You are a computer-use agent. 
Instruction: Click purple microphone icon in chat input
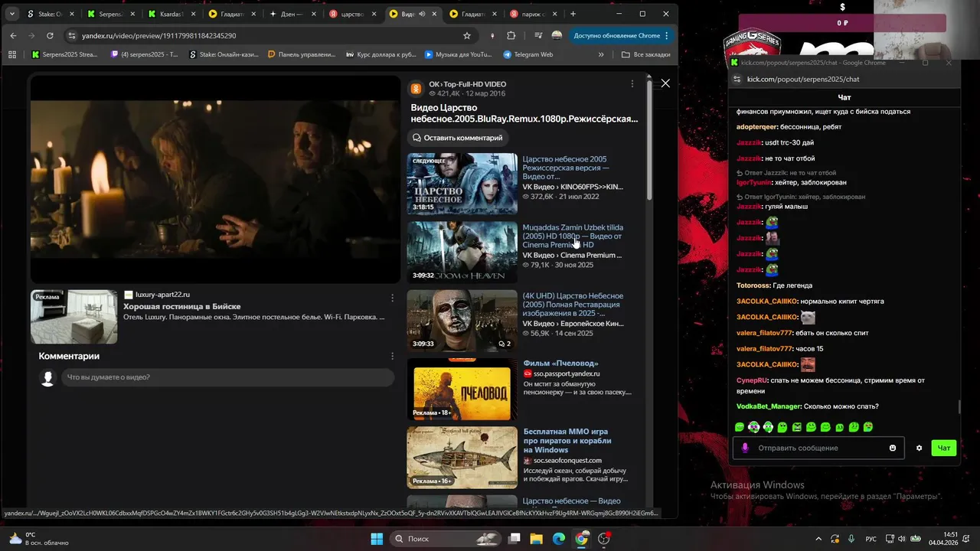[x=744, y=448]
